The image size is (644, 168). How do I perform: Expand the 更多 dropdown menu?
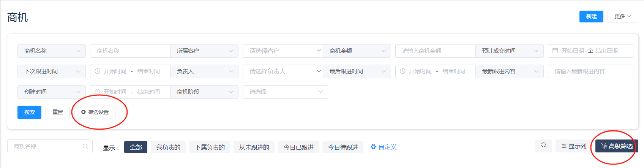coord(622,16)
